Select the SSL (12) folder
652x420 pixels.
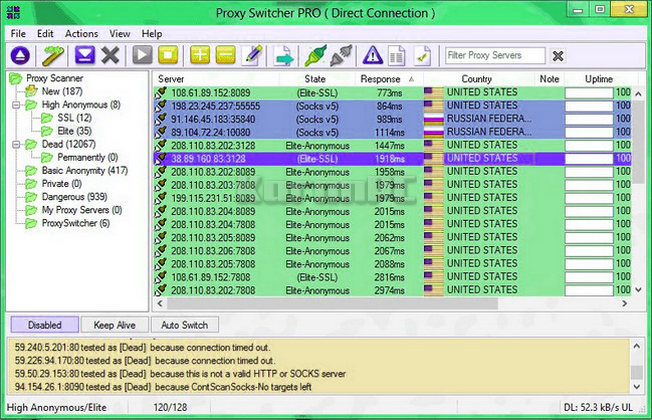coord(74,118)
